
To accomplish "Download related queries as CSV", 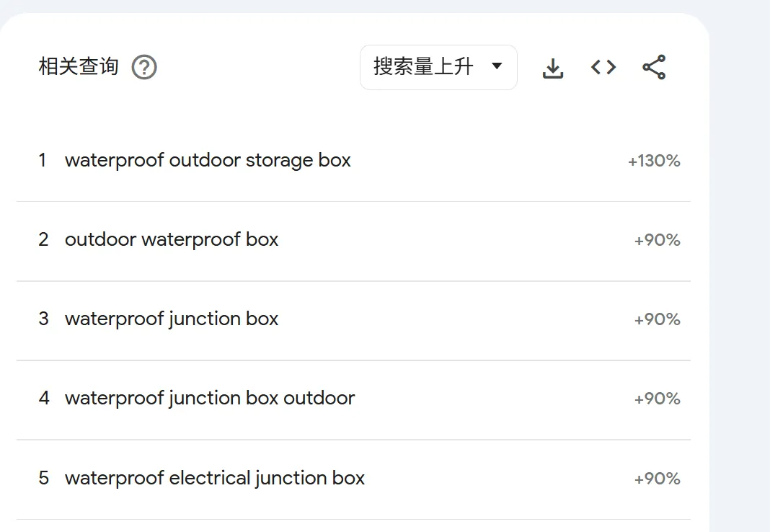I will [x=552, y=68].
